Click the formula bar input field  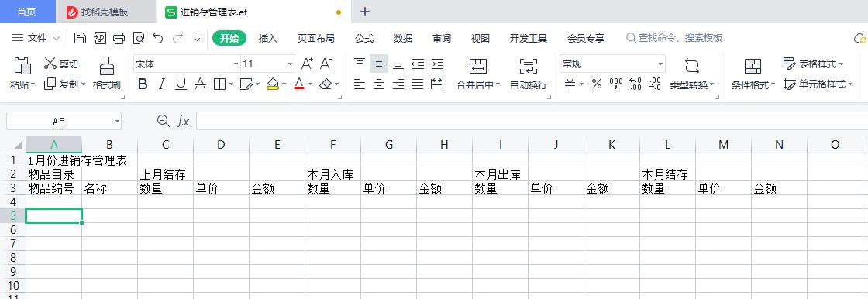(x=532, y=121)
